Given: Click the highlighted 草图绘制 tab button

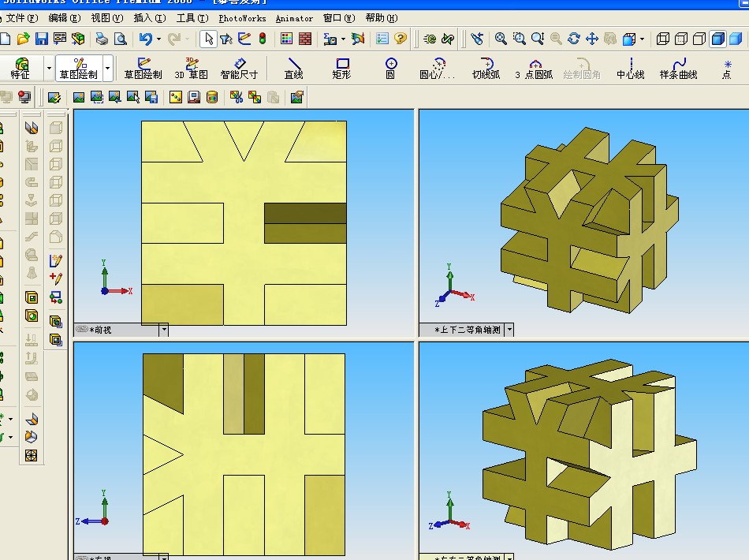Looking at the screenshot, I should 78,69.
